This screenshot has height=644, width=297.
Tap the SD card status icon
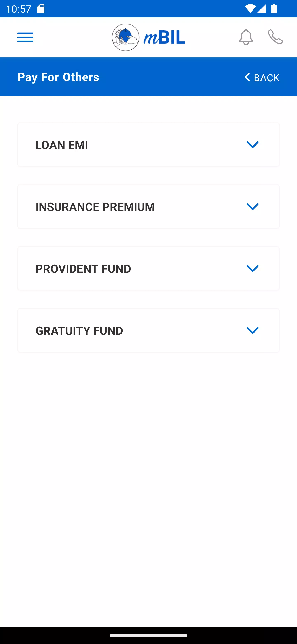(40, 9)
